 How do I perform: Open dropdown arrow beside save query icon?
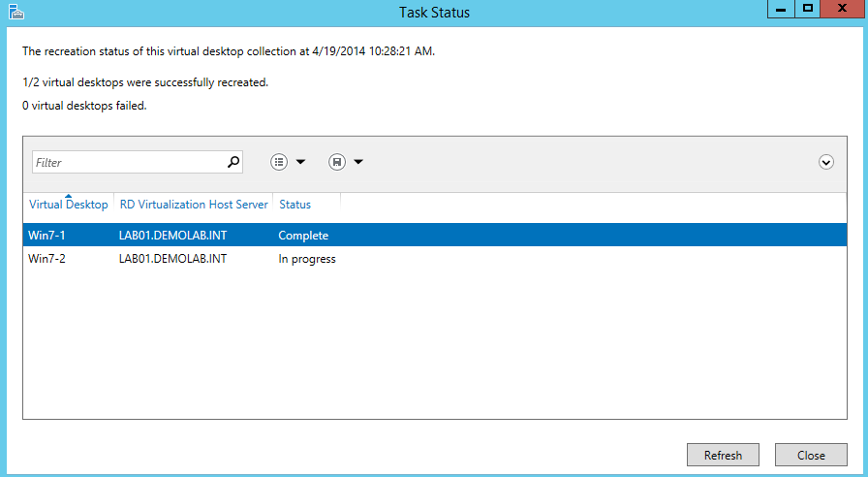pos(358,162)
